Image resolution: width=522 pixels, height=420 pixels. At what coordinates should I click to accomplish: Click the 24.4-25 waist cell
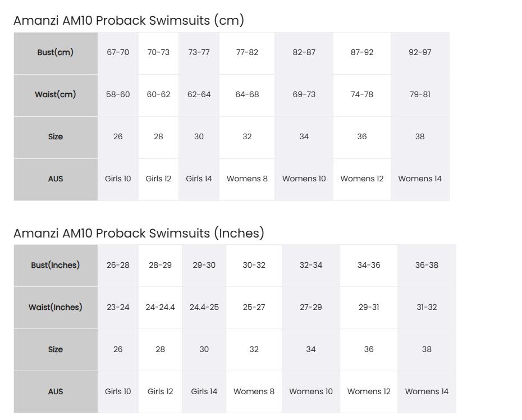pos(204,308)
